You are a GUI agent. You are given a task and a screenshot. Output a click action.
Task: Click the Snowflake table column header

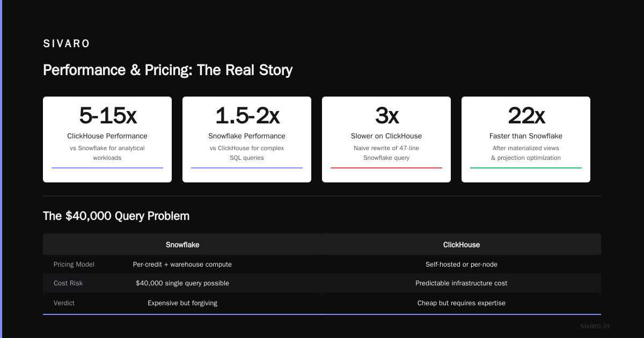(x=182, y=245)
